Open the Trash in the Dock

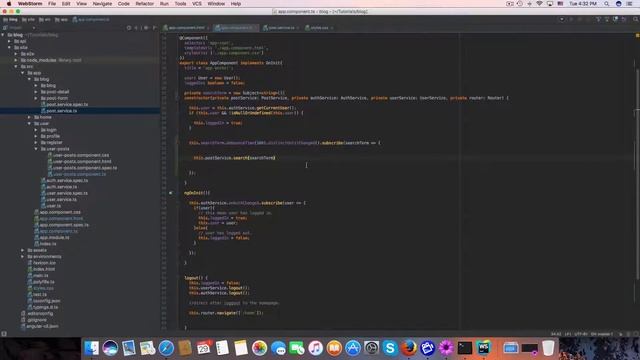(548, 348)
